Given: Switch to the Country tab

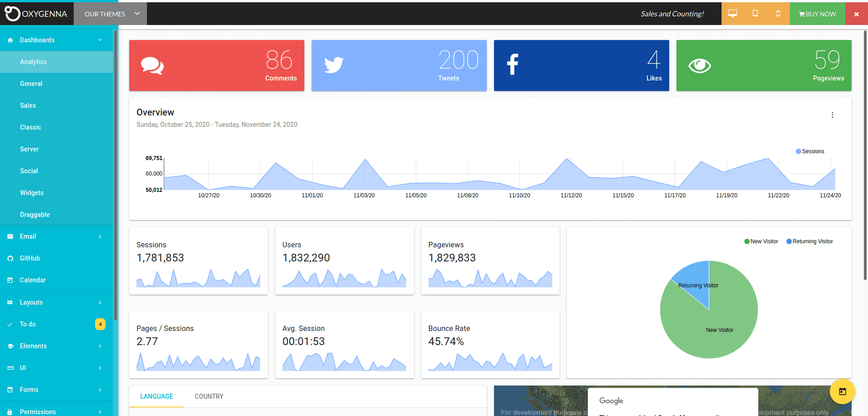Looking at the screenshot, I should tap(209, 396).
